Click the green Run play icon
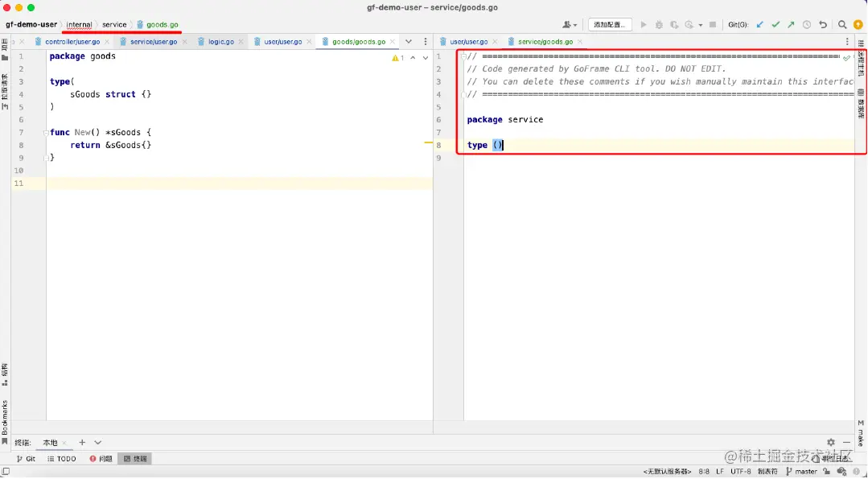 click(644, 25)
